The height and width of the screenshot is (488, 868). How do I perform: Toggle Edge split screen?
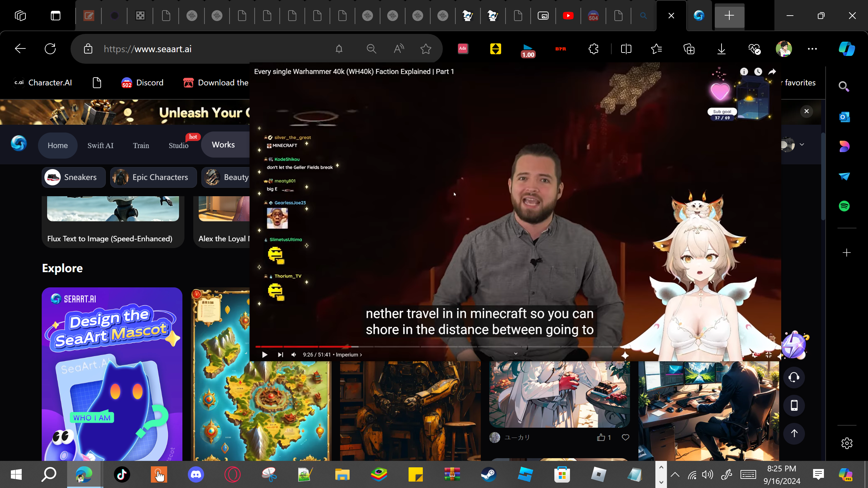click(x=626, y=49)
